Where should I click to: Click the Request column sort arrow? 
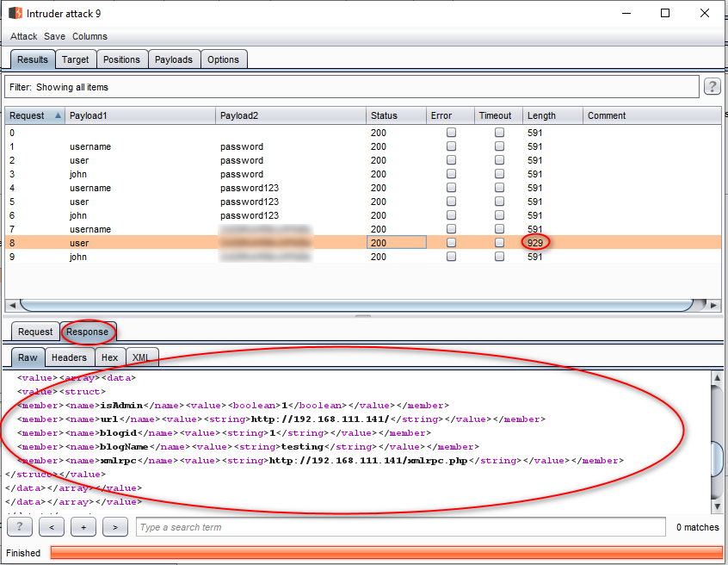58,115
